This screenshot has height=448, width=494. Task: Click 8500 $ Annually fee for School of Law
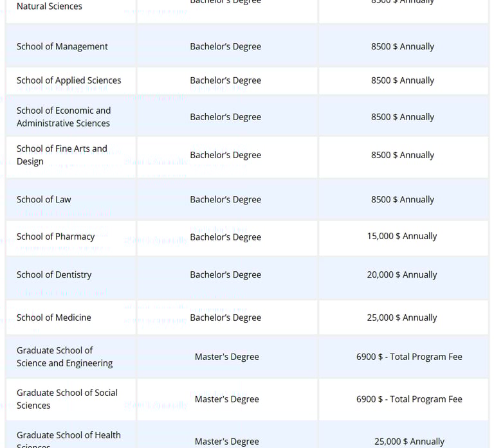pyautogui.click(x=403, y=200)
